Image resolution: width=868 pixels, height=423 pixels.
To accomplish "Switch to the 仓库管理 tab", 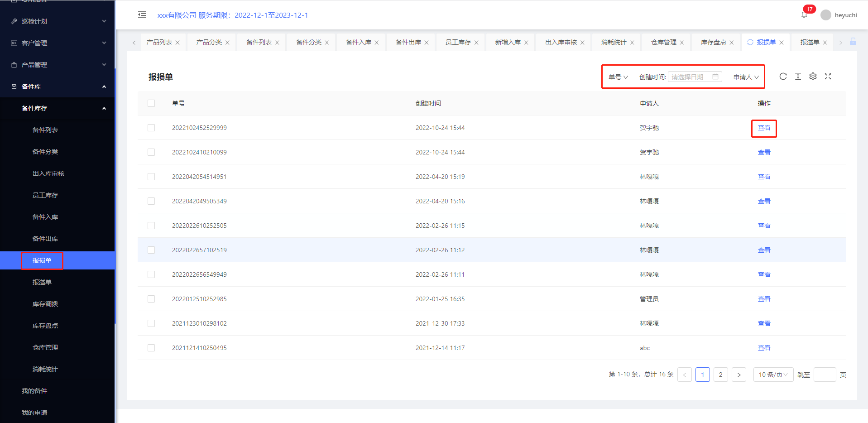I will (664, 42).
